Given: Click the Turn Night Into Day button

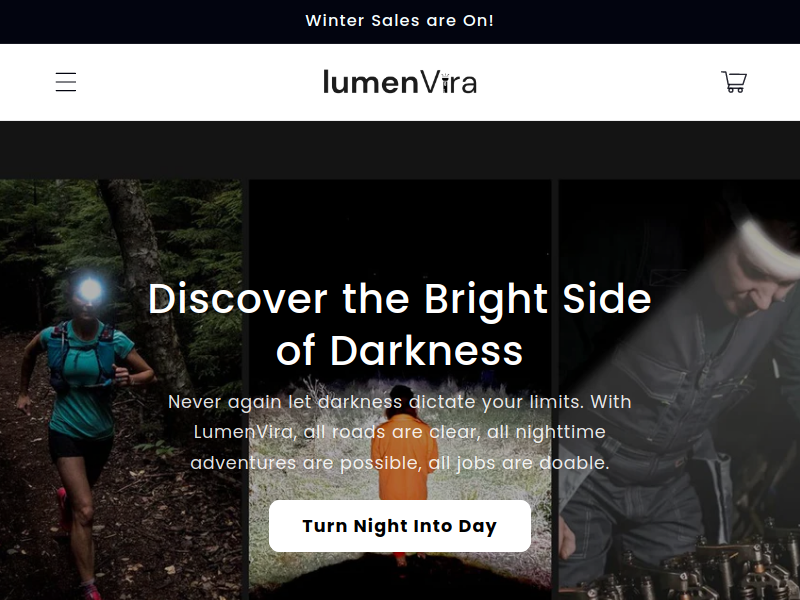Looking at the screenshot, I should [x=399, y=526].
